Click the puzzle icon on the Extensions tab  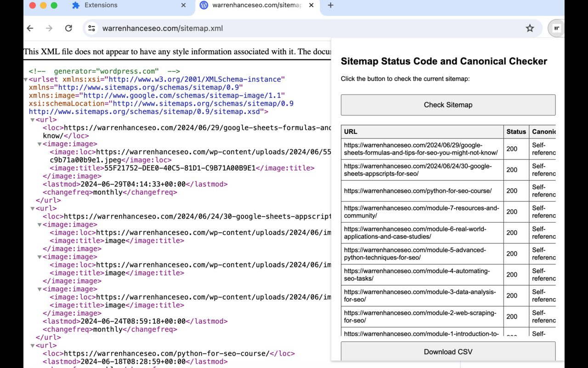coord(76,5)
